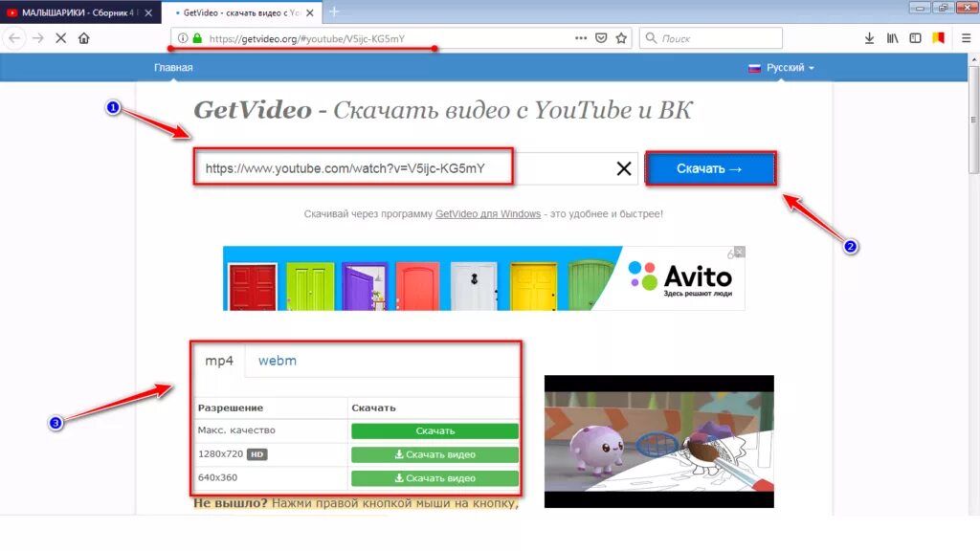Go forward with the browser forward arrow
The height and width of the screenshot is (551, 980).
tap(37, 38)
